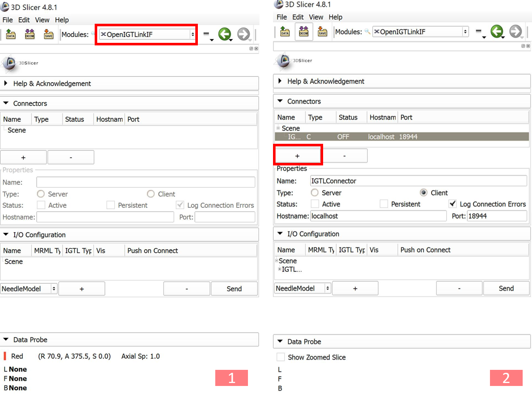
Task: Open the Modules OpenIGTLinkIF dropdown in right window
Action: 420,32
